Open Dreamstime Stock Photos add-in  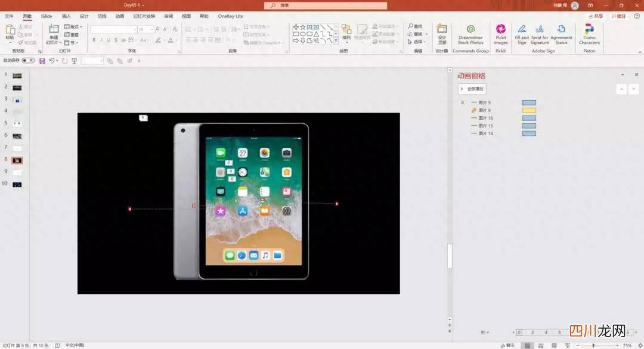pos(470,34)
